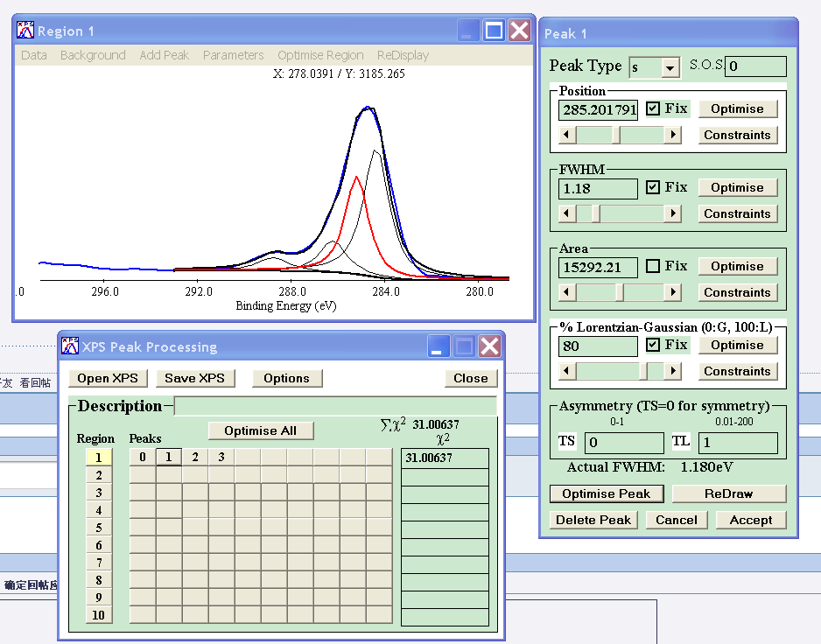
Task: Click the Lorentzian-Gaussian slider thumb
Action: click(643, 371)
